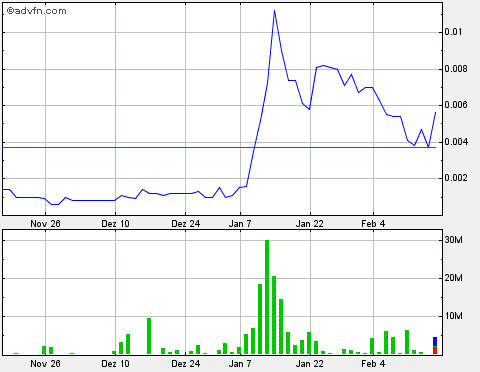The width and height of the screenshot is (480, 372).
Task: Select Jan 7 label under price chart
Action: (x=240, y=224)
